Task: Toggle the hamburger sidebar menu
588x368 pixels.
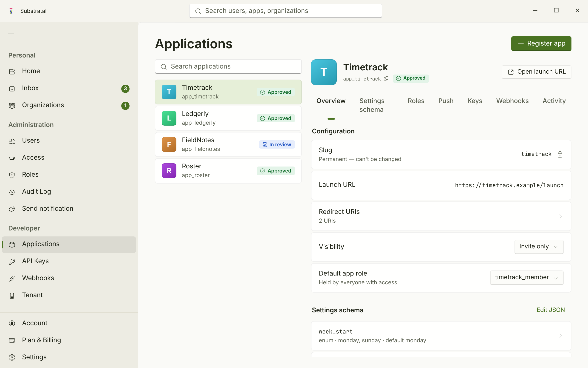Action: 11,32
